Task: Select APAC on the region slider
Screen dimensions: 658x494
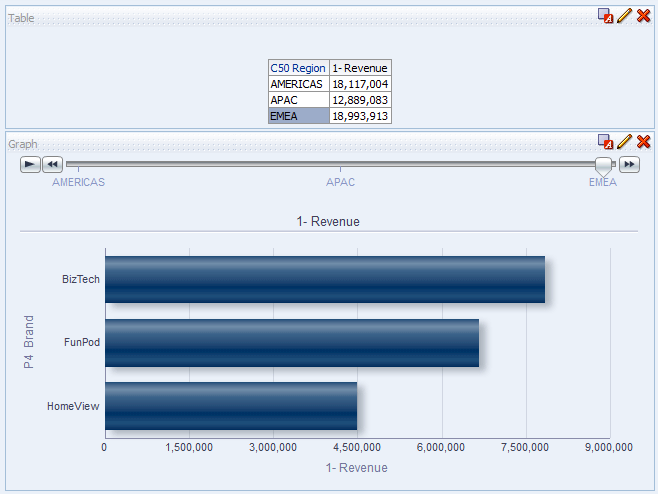Action: coord(340,182)
